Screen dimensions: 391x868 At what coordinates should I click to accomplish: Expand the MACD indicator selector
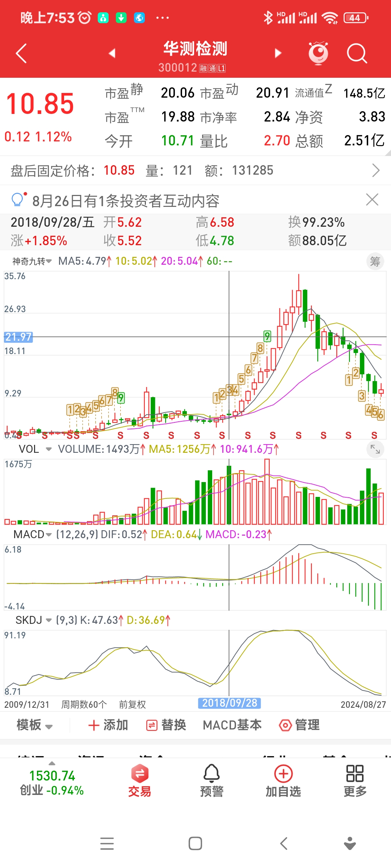point(33,535)
